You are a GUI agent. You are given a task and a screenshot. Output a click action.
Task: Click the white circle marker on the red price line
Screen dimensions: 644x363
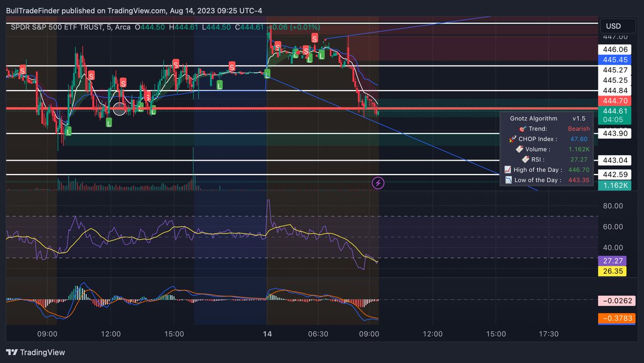coord(119,109)
